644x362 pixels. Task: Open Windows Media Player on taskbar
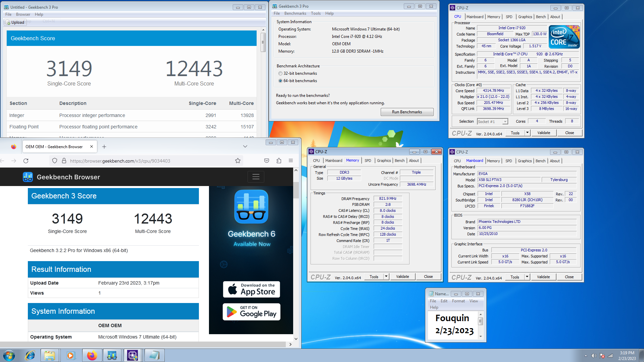[70, 355]
